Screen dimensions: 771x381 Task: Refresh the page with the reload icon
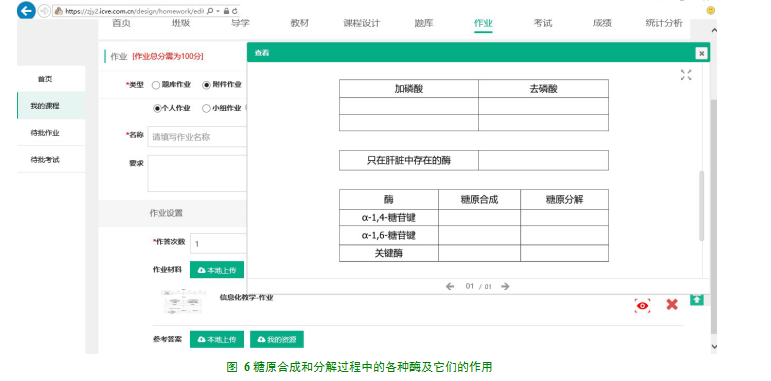coord(235,10)
